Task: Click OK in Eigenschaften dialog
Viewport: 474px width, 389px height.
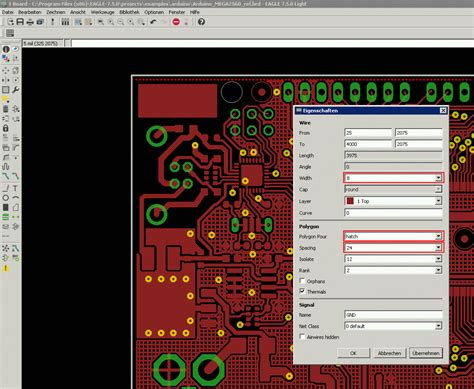Action: pos(353,353)
